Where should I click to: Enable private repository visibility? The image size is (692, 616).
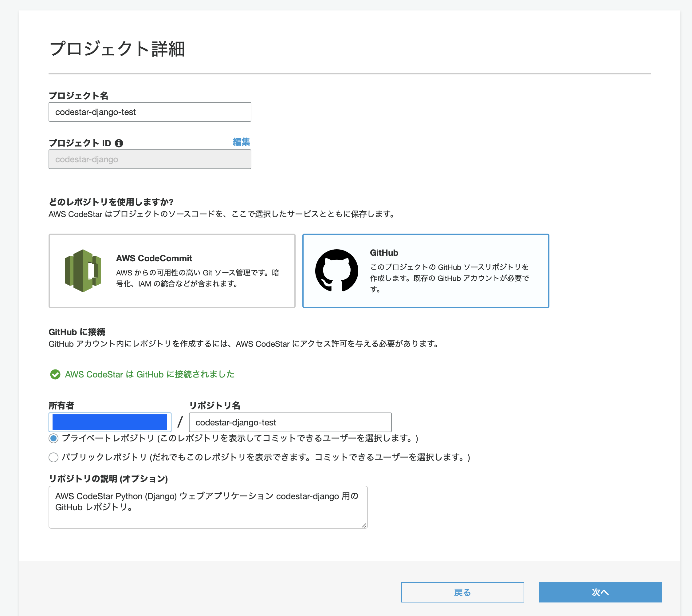(53, 438)
